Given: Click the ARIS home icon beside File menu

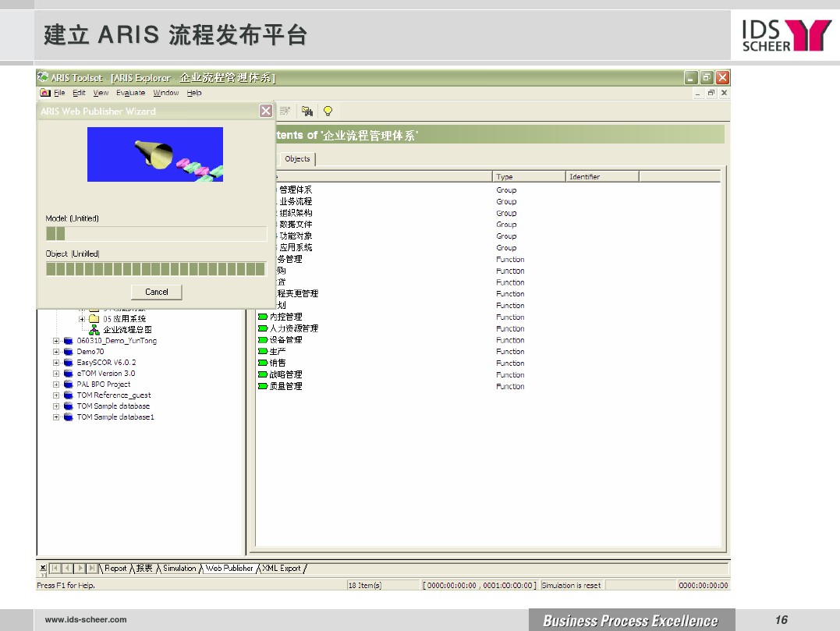Looking at the screenshot, I should (45, 93).
